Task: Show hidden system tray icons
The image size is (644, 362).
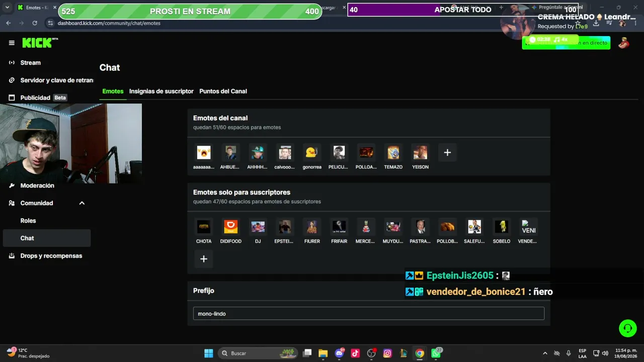Action: (x=545, y=353)
